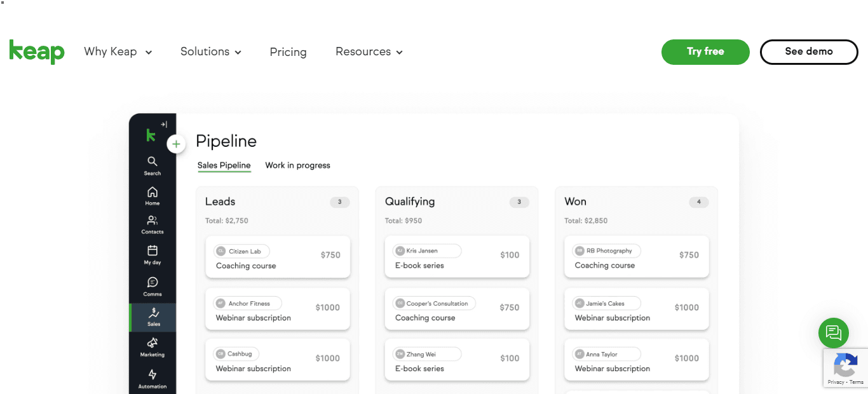Select the Home icon in the sidebar

pyautogui.click(x=153, y=194)
